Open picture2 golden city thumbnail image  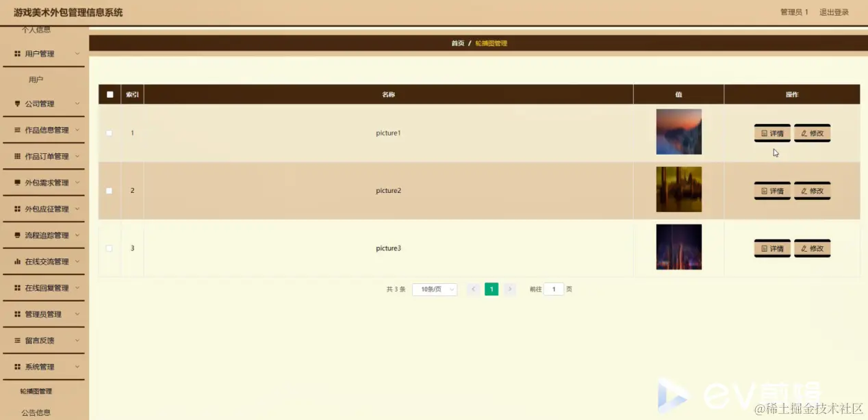coord(678,189)
